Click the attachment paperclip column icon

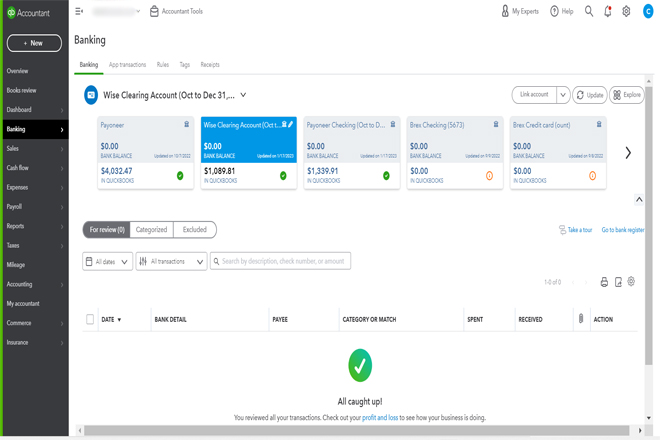point(581,319)
